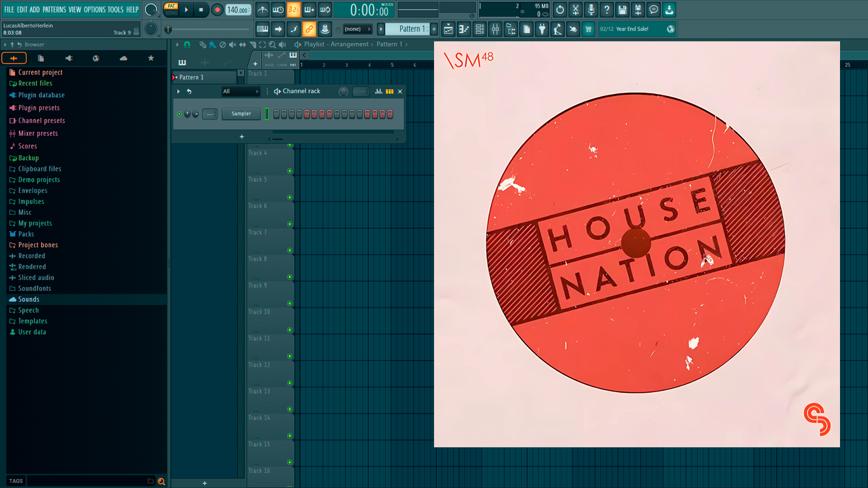Viewport: 868px width, 488px height.
Task: Save the project with floppy icon
Action: coord(622,10)
